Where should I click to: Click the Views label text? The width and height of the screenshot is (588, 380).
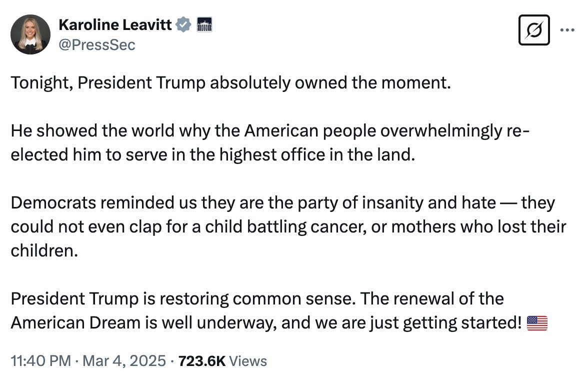(249, 360)
